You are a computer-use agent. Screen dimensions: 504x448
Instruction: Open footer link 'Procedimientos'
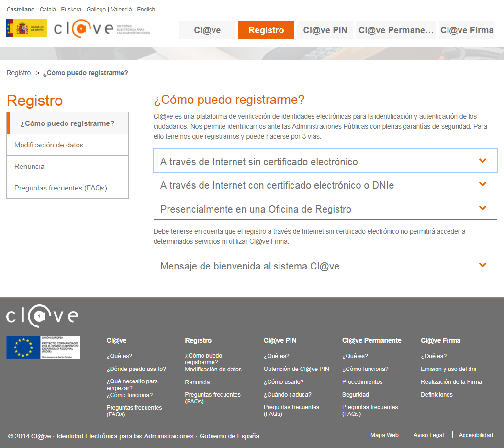pos(362,382)
